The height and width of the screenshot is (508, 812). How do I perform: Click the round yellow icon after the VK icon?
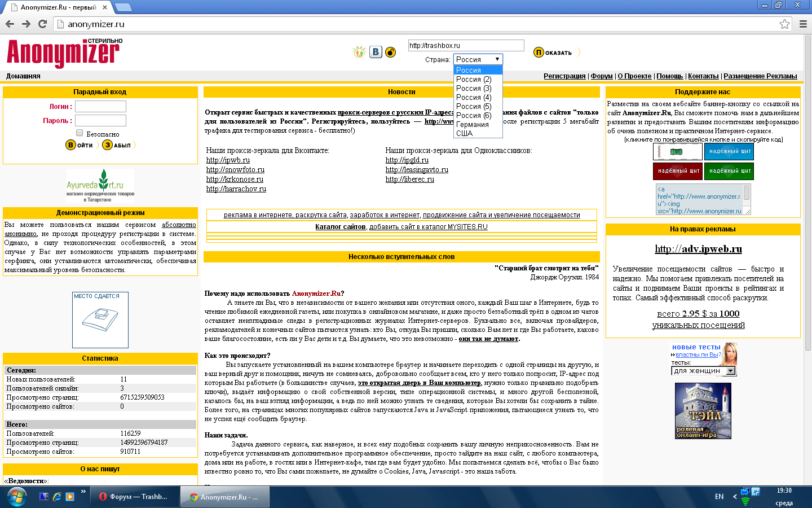click(x=390, y=52)
